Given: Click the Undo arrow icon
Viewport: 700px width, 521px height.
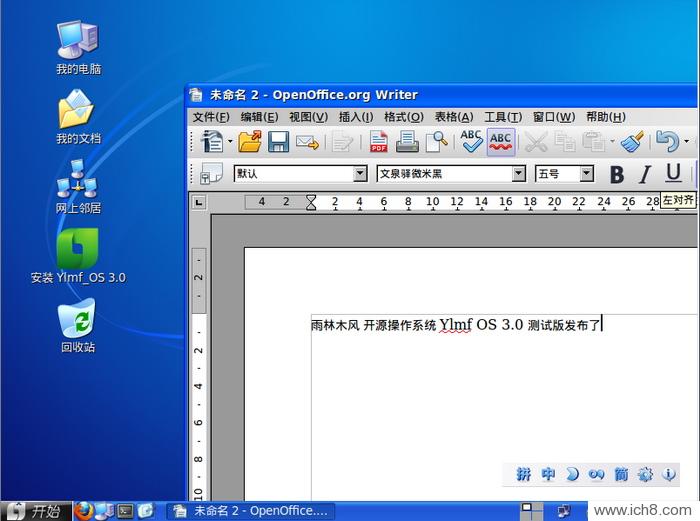Looking at the screenshot, I should coord(667,142).
